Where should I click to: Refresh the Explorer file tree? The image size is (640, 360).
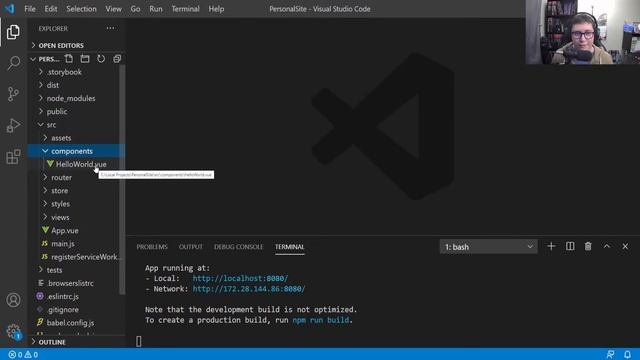(x=101, y=59)
